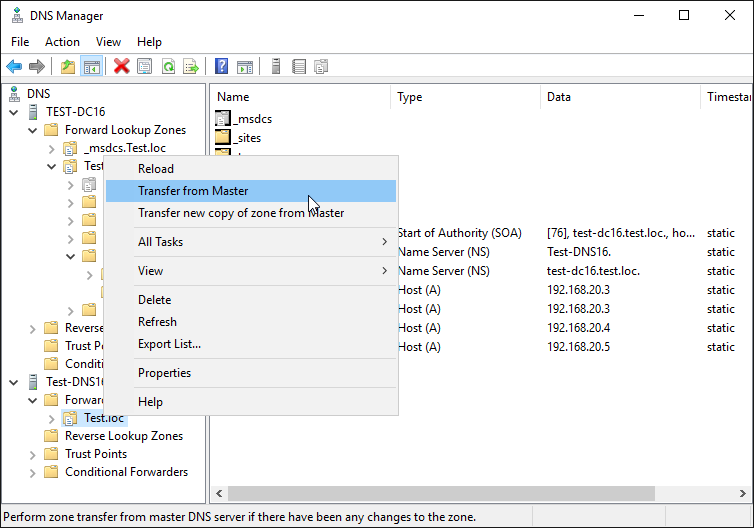Click the scrollbar left arrow
Screen dimensions: 754x528
tap(219, 493)
